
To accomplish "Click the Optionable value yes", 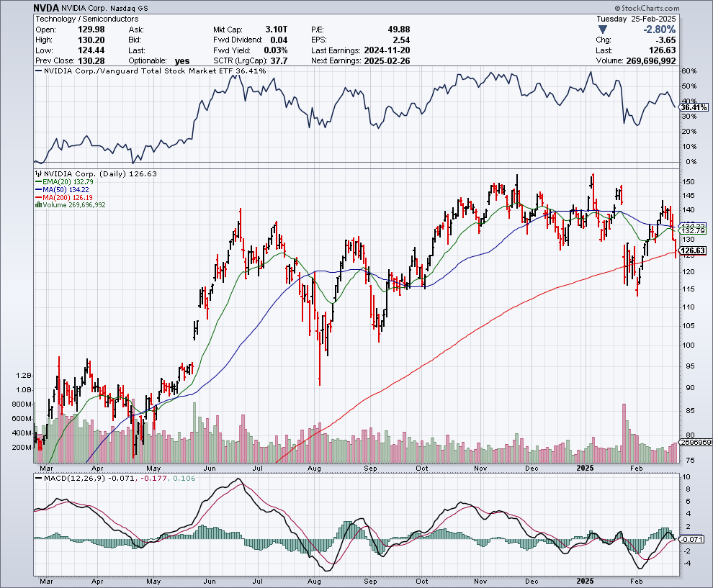I will 182,61.
